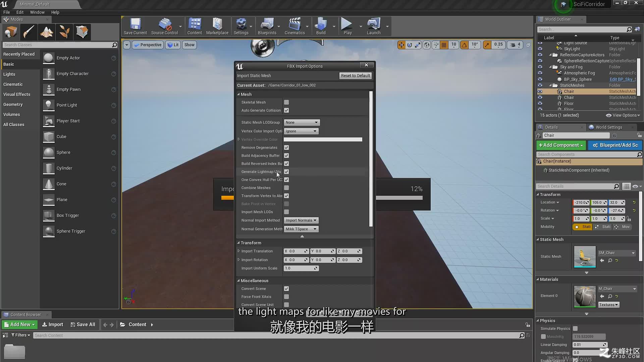This screenshot has width=644, height=362.
Task: Click the Lit view mode button
Action: 173,45
